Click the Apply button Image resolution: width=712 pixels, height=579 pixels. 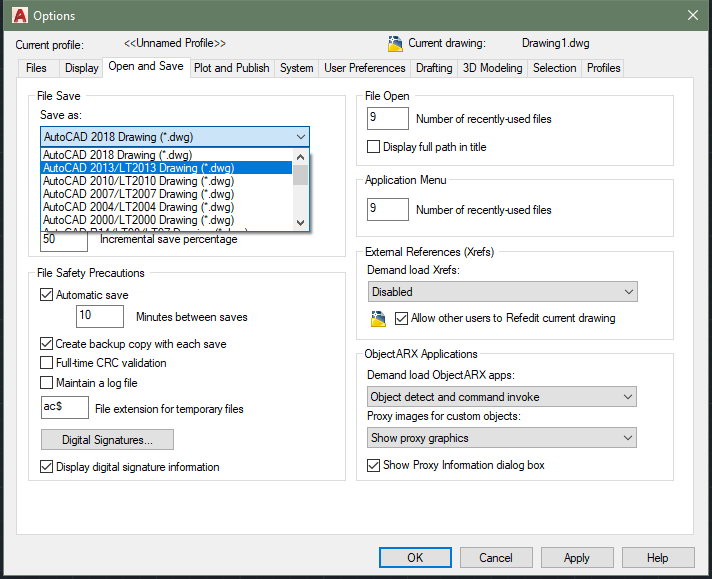pyautogui.click(x=577, y=558)
